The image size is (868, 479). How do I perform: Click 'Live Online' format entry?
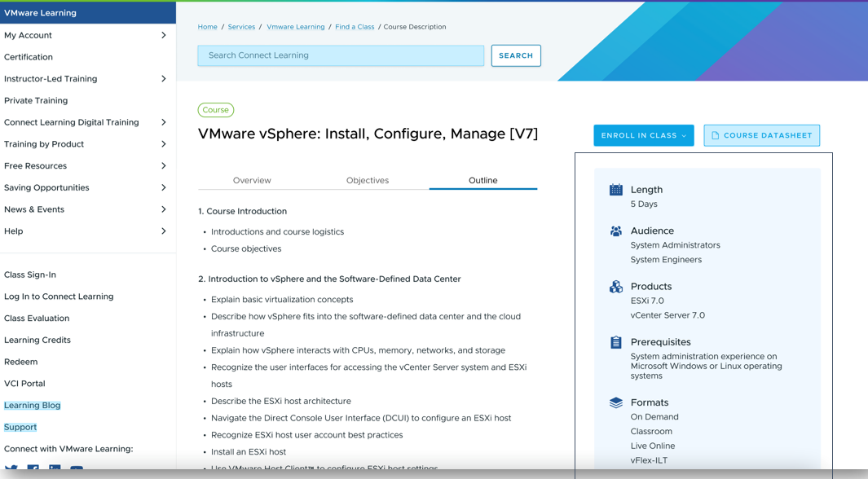[x=653, y=446]
